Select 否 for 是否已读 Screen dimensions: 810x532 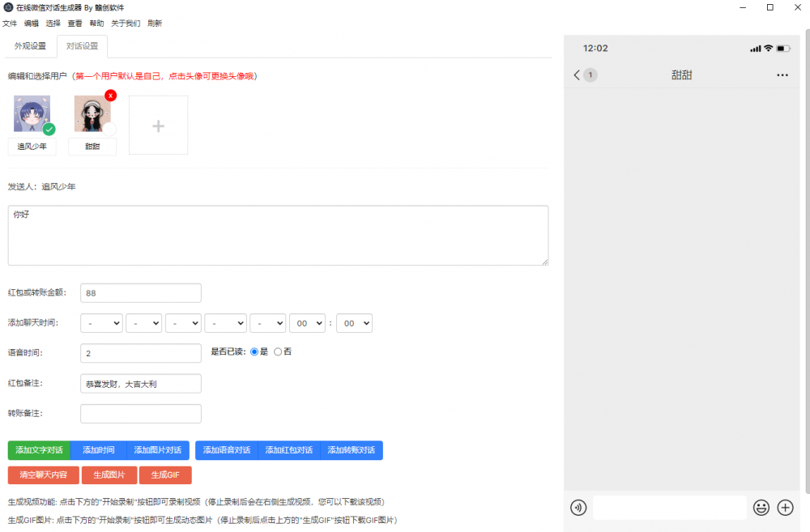tap(278, 351)
